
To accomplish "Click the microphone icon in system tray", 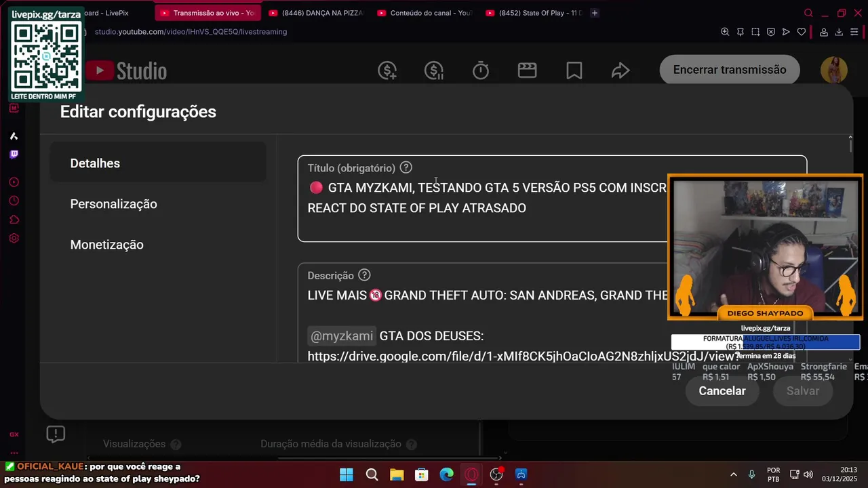I will [752, 474].
